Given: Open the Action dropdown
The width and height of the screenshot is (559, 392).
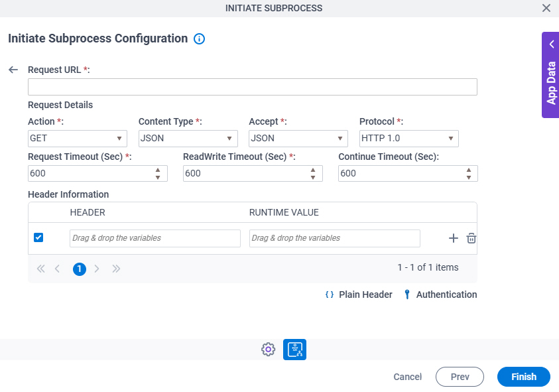Looking at the screenshot, I should (x=78, y=139).
